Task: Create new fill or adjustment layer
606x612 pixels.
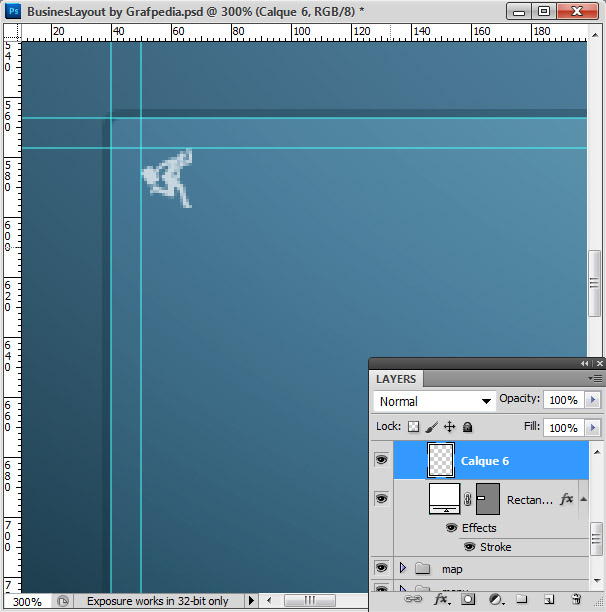Action: (495, 599)
